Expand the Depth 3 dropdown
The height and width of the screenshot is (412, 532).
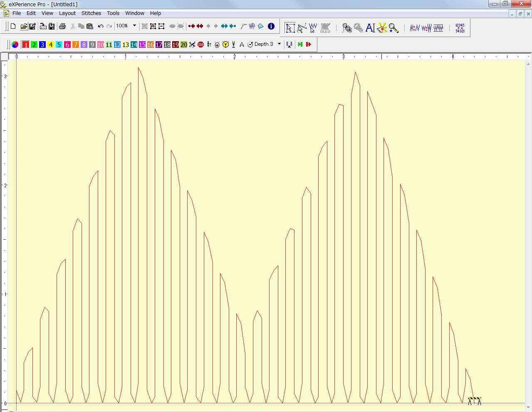point(279,44)
